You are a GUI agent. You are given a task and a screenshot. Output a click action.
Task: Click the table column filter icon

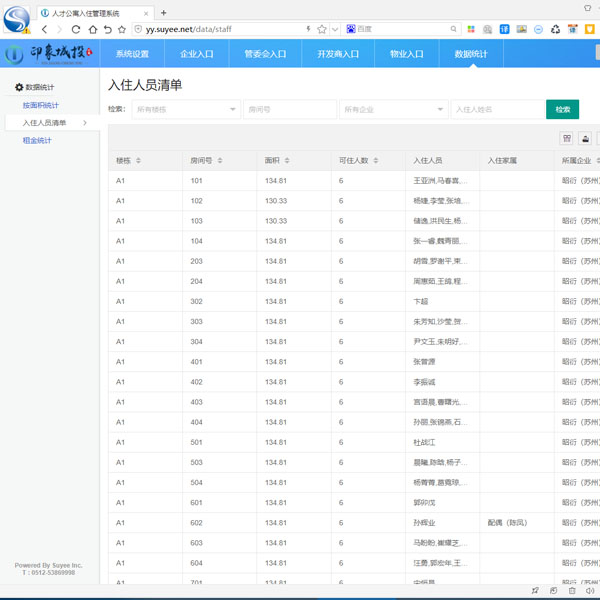[x=567, y=139]
